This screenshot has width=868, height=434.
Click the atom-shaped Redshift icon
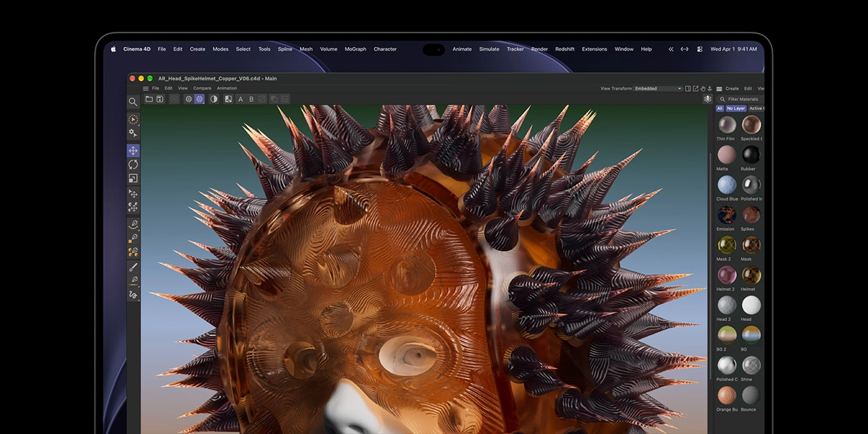707,99
